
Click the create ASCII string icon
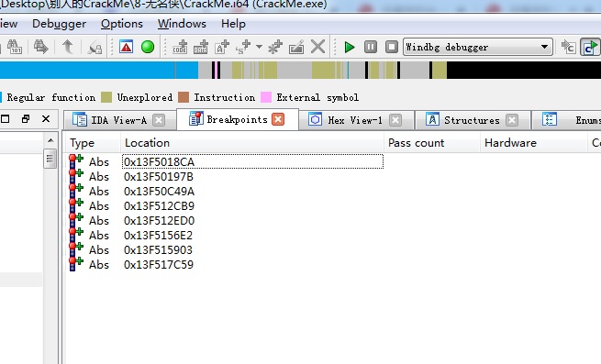pos(222,47)
